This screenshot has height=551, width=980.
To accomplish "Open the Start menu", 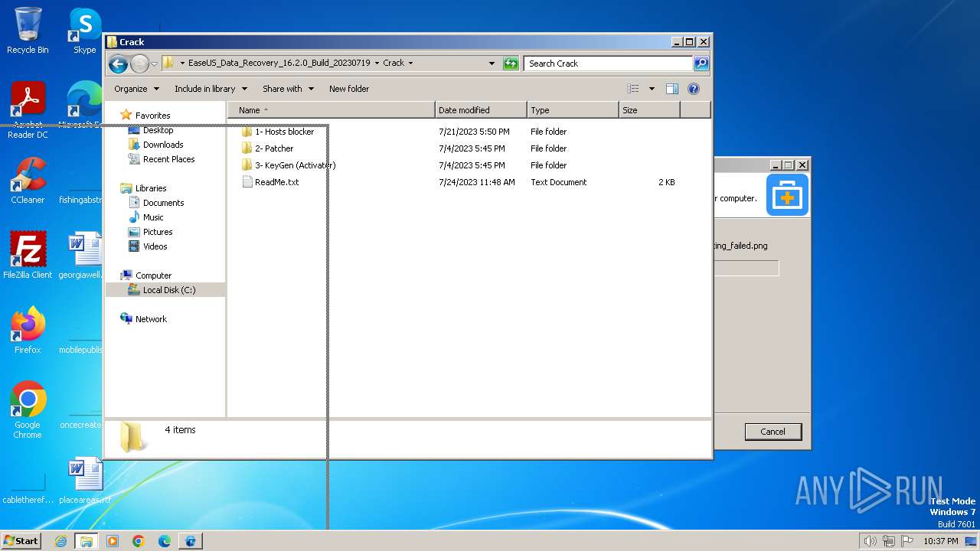I will coord(21,540).
